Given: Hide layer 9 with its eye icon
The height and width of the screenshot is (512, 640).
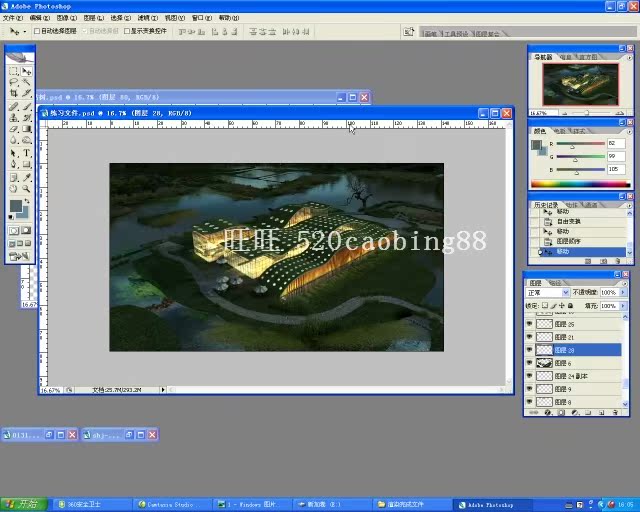Looking at the screenshot, I should click(530, 389).
